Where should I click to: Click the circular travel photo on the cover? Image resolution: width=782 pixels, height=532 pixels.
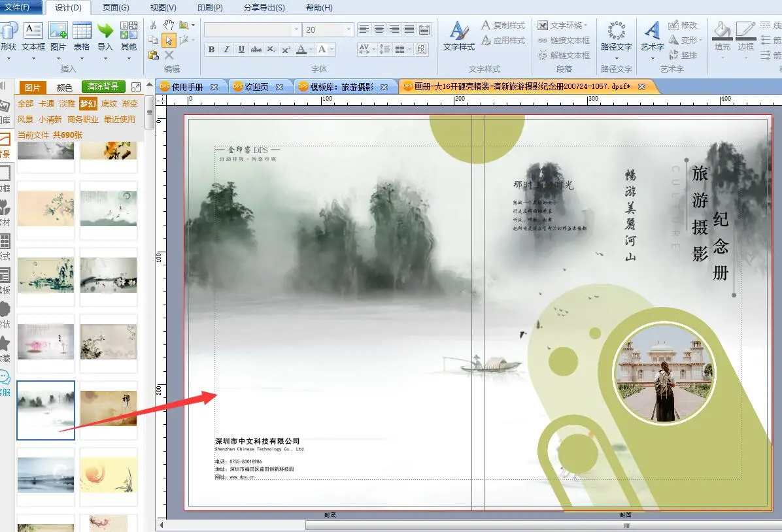pos(664,373)
